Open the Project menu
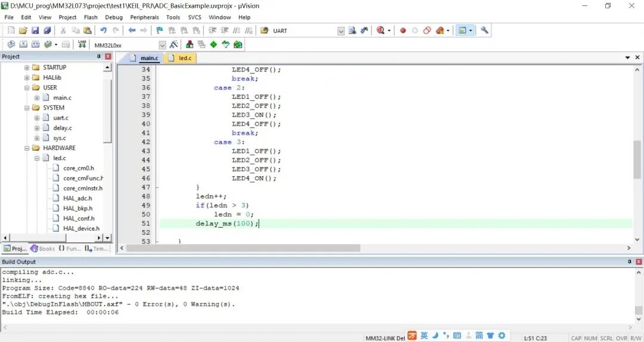The image size is (644, 342). (x=67, y=17)
